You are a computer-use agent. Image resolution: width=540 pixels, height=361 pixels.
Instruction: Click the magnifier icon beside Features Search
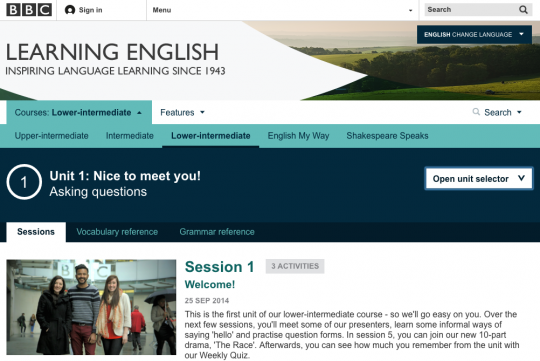point(476,112)
